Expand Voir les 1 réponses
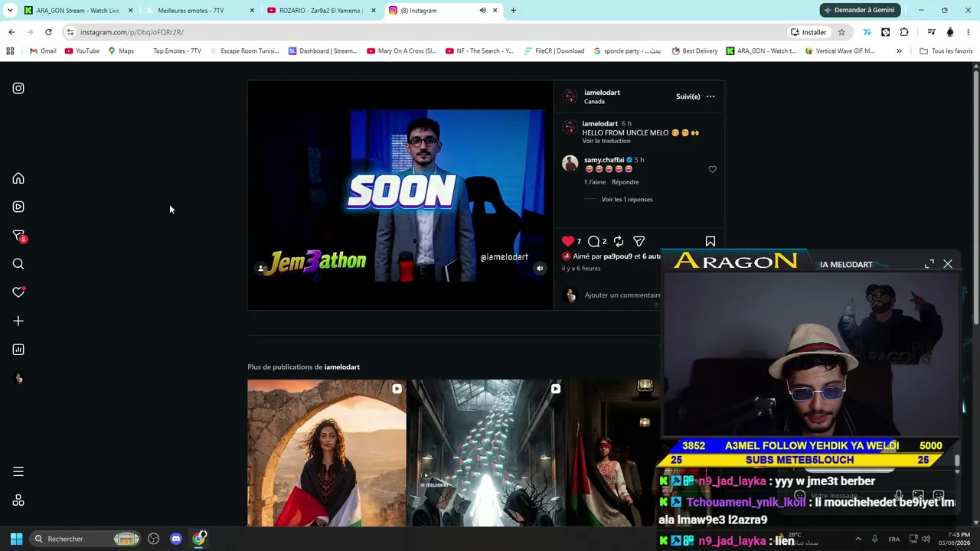 tap(627, 200)
